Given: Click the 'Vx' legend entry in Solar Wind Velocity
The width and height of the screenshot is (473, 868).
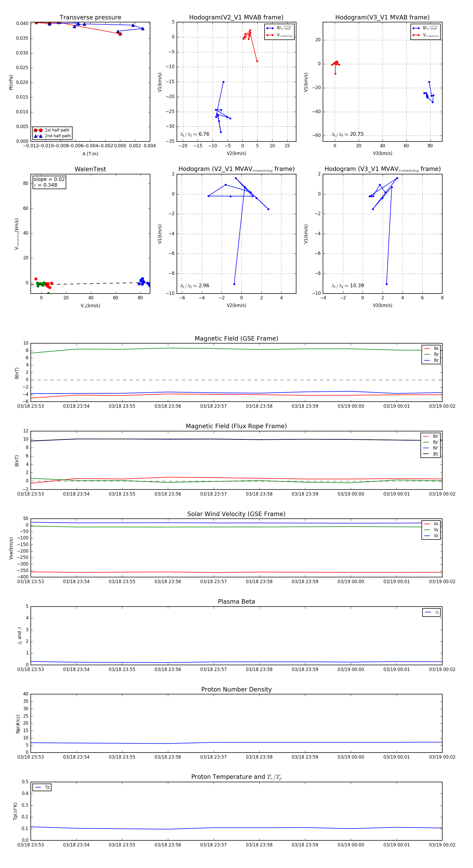Looking at the screenshot, I should click(x=431, y=524).
